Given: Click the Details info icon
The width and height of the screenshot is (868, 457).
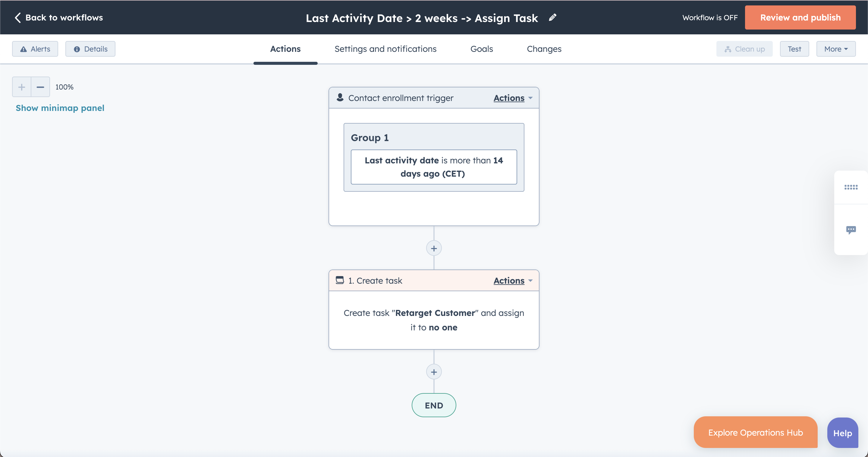Looking at the screenshot, I should 77,49.
